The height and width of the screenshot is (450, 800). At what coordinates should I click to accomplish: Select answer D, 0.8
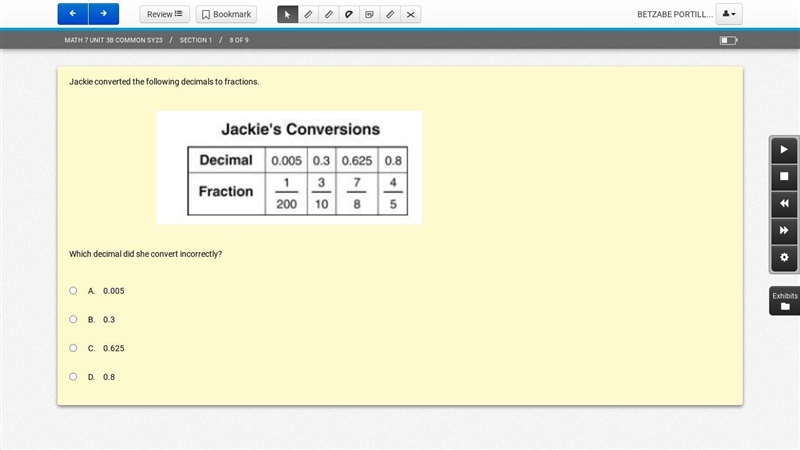point(73,377)
